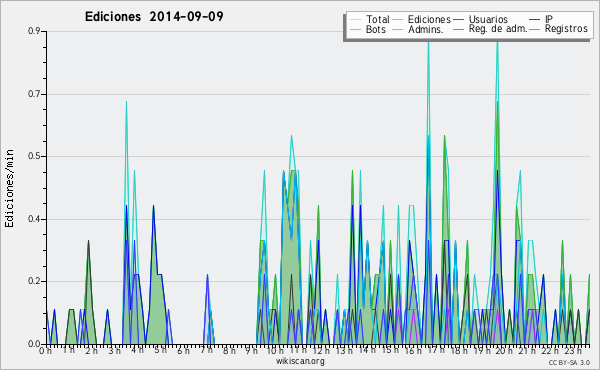Screen dimensions: 600x370
Task: Toggle the Usuarios legend entry
Action: tap(488, 19)
